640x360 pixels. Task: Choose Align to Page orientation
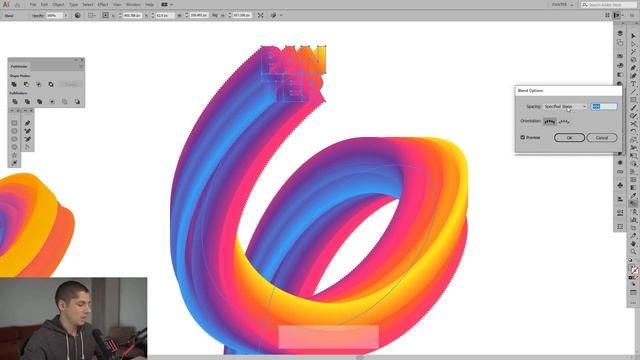click(549, 122)
